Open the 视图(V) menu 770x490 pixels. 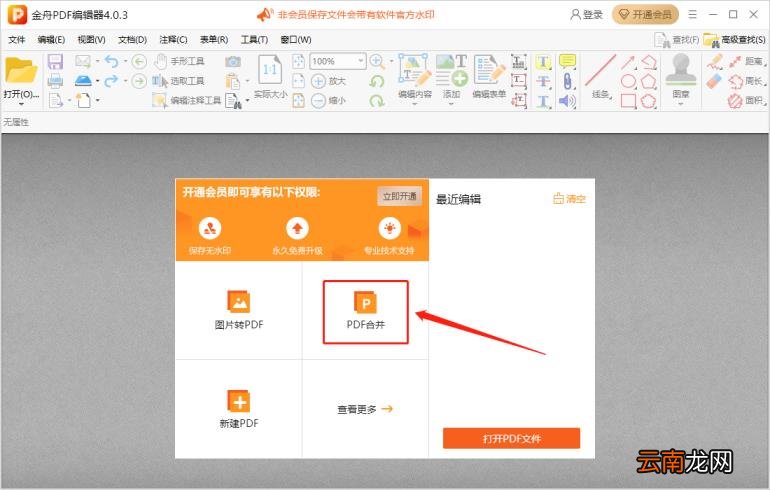coord(91,40)
